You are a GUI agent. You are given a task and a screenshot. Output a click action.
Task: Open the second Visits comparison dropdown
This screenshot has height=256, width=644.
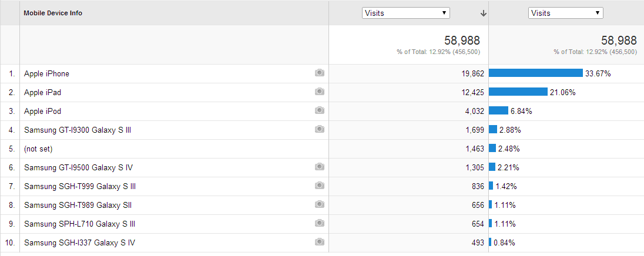coord(565,13)
